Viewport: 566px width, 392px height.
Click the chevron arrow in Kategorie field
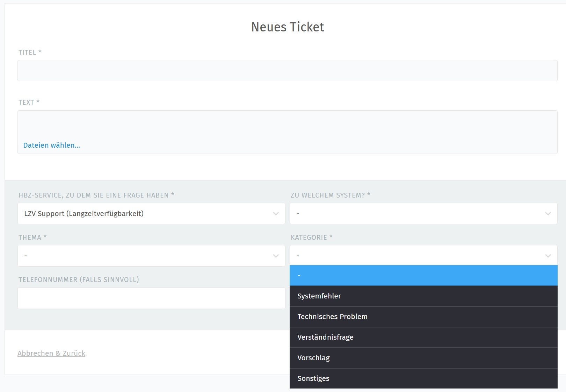pos(548,256)
